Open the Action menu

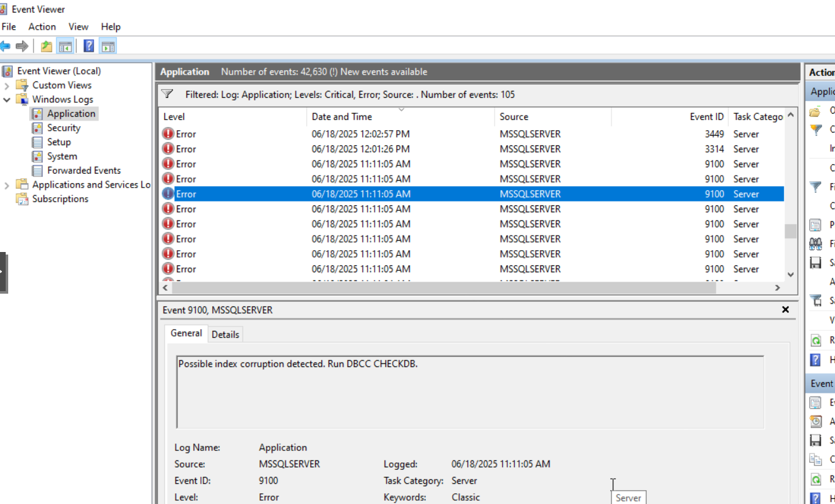coord(42,27)
